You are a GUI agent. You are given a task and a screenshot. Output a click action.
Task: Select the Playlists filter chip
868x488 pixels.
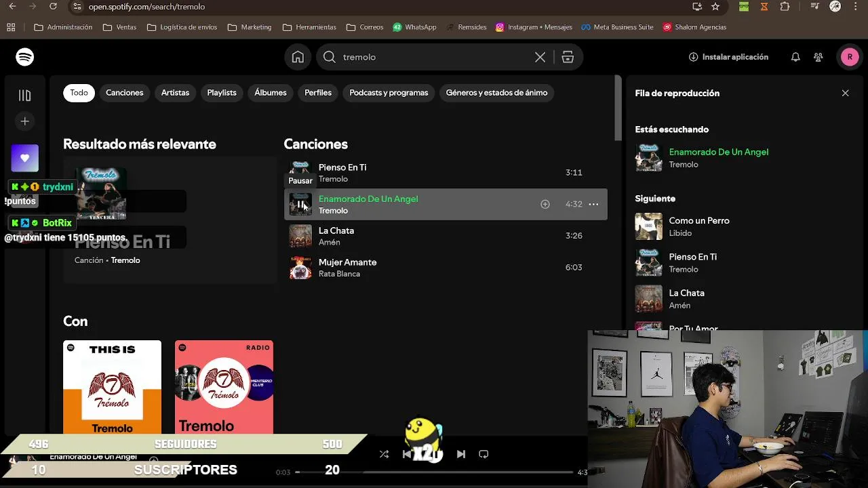coord(222,93)
